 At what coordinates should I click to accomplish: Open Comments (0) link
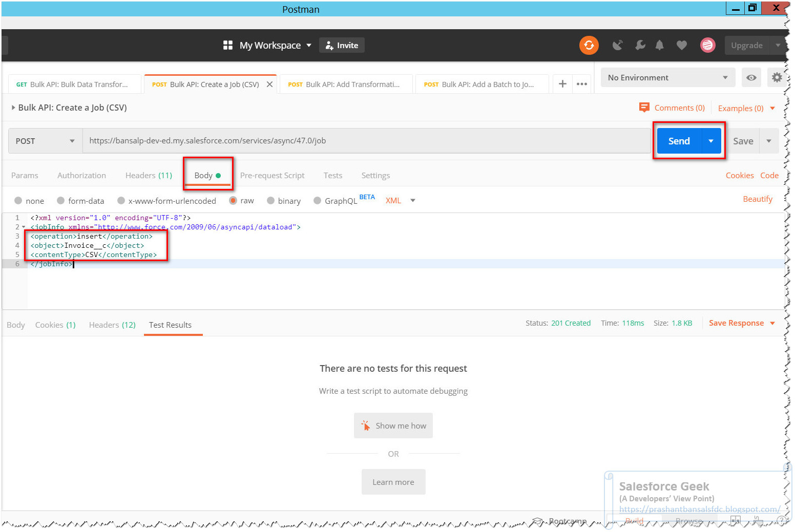tap(680, 108)
